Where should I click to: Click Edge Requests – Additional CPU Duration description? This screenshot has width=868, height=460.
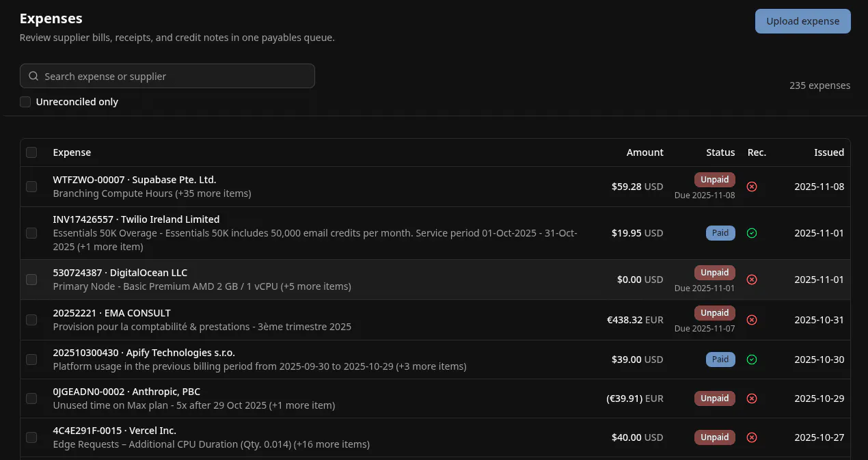pos(211,444)
